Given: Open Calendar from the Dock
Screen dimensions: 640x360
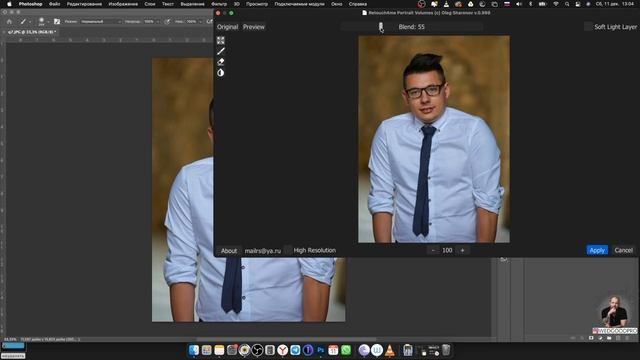Looking at the screenshot, I should [333, 350].
